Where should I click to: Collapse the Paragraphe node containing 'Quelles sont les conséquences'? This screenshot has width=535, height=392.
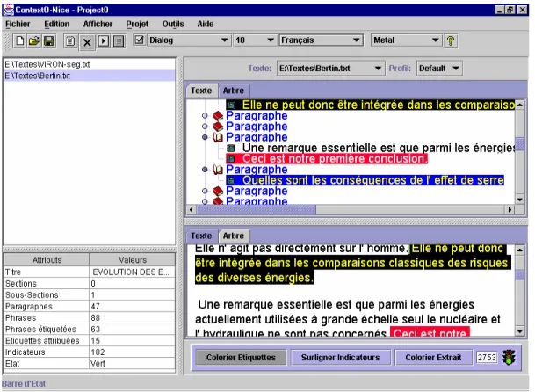pos(205,170)
